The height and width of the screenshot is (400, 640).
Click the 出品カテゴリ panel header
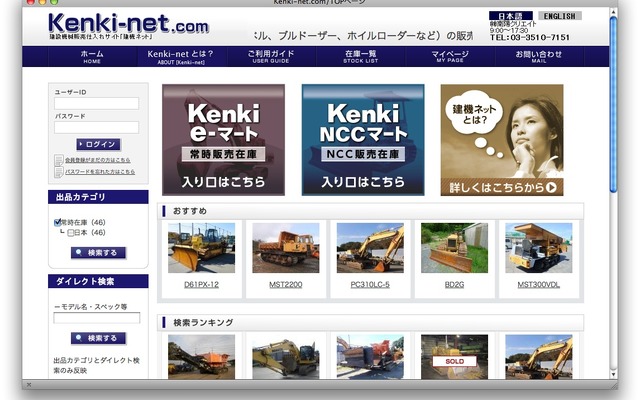click(98, 197)
